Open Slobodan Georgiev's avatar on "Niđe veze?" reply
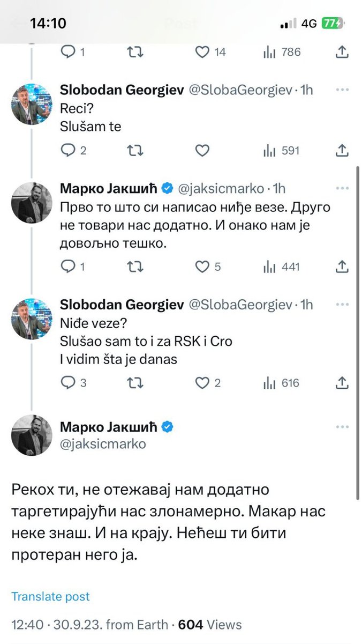The width and height of the screenshot is (362, 644). tap(32, 319)
